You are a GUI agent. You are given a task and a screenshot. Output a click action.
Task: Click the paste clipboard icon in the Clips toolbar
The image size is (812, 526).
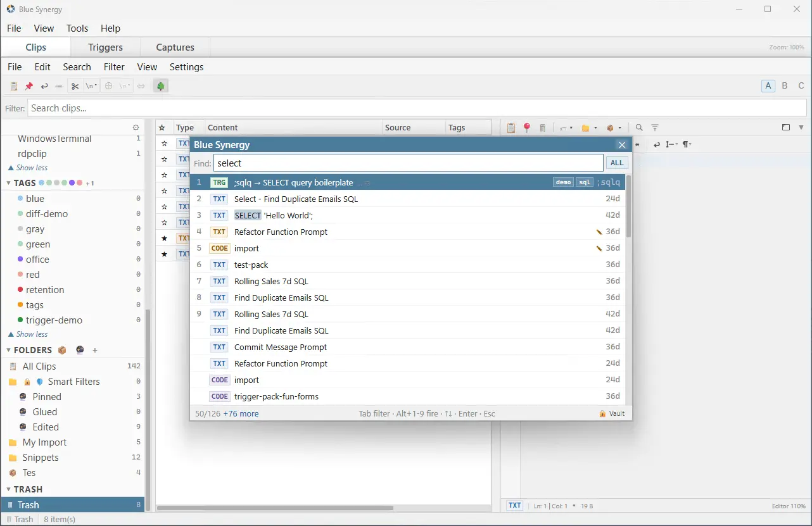click(13, 86)
